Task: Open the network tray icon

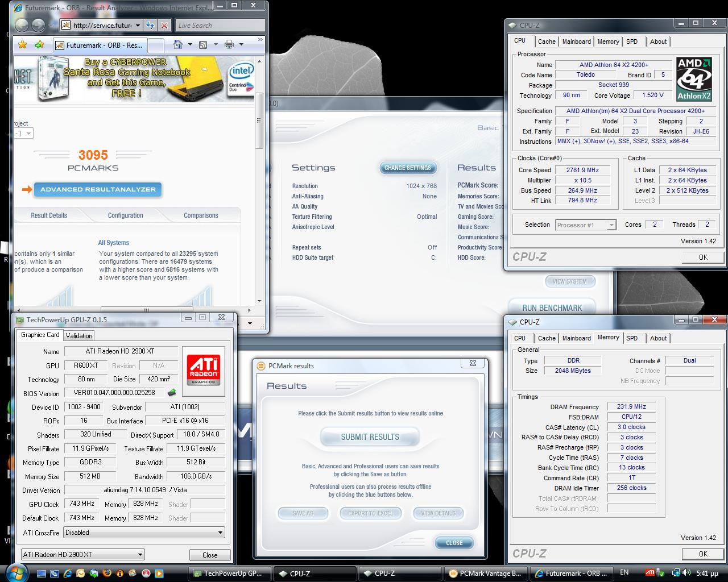Action: pyautogui.click(x=676, y=573)
